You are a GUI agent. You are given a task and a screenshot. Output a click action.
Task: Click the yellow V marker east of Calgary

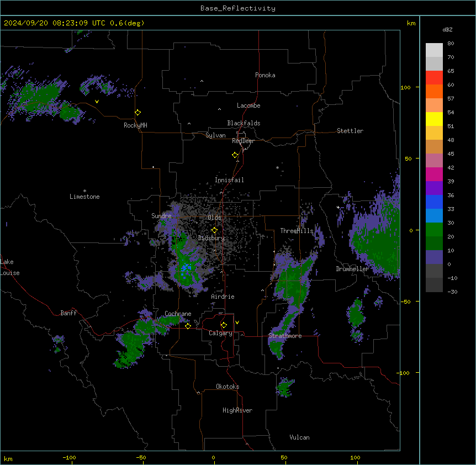click(x=237, y=323)
